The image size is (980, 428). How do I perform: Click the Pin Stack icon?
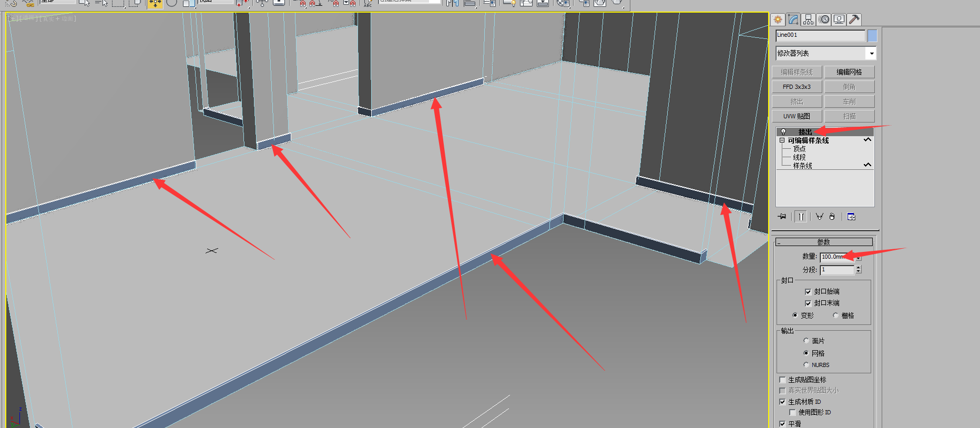pos(782,217)
